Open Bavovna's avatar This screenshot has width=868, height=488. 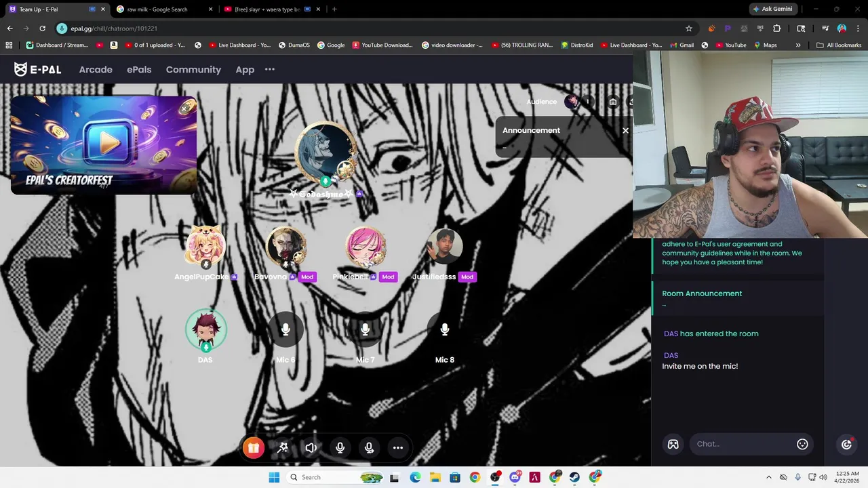285,247
